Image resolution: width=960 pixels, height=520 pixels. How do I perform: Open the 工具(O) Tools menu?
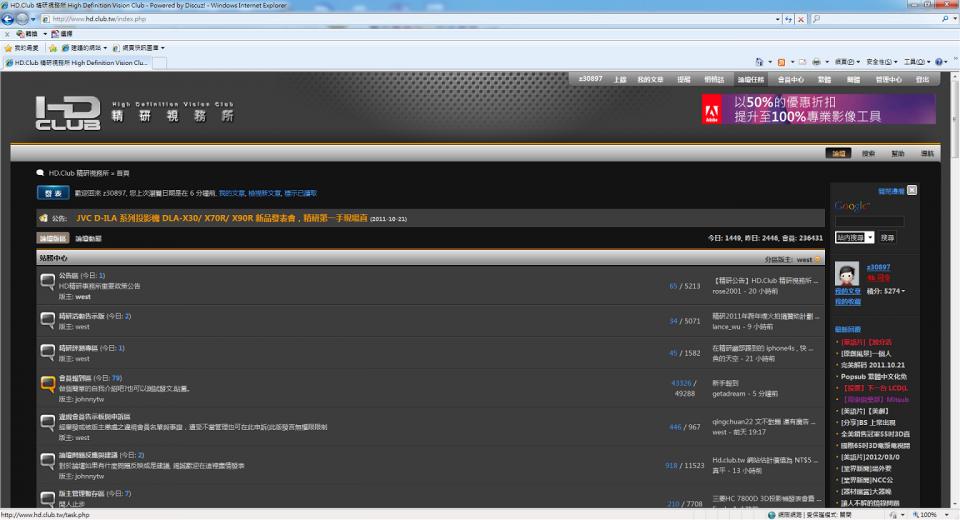coord(917,62)
